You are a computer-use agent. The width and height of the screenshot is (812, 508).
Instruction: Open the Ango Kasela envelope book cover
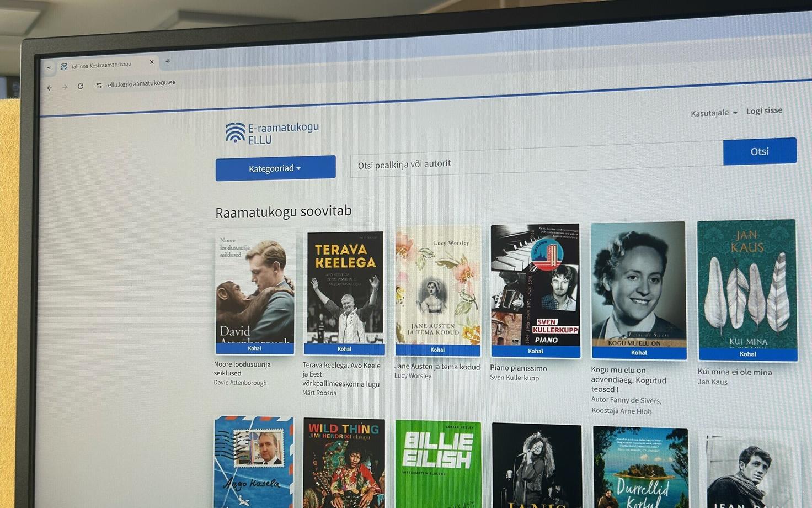254,462
